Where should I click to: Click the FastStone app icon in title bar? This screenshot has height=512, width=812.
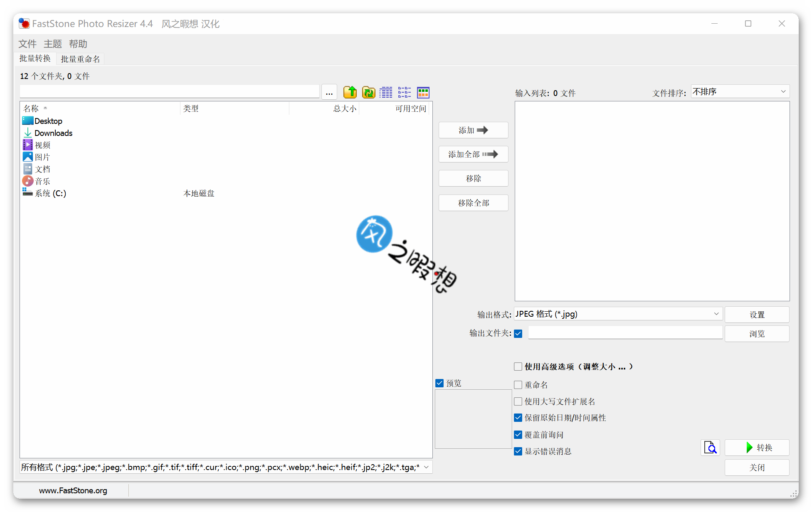(24, 24)
